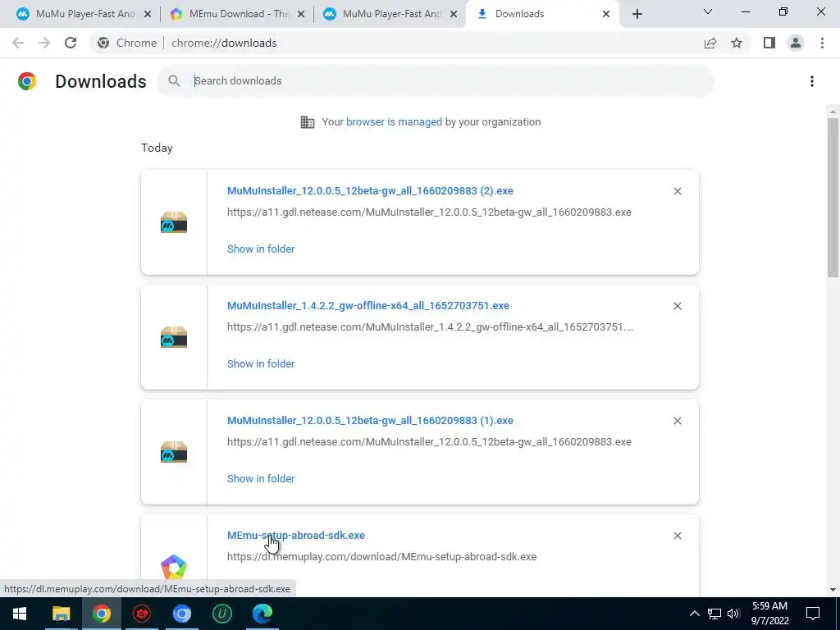Open the network status tray icon
Screen dimensions: 840x630
(714, 614)
